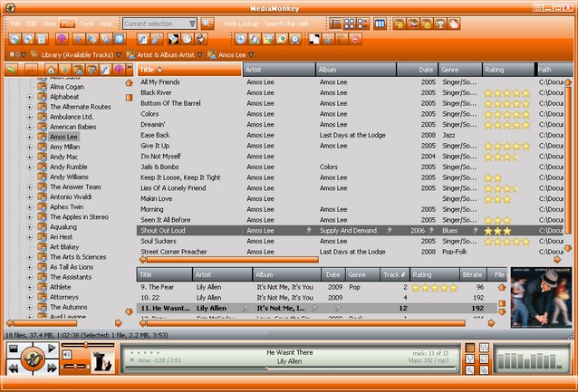Expand the Alphabeat tree node
578x392 pixels.
30,97
